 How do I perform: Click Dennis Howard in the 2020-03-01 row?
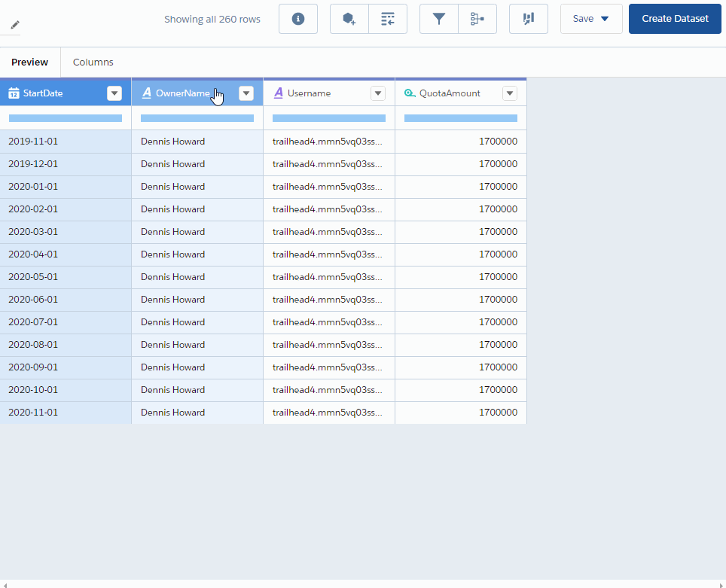pyautogui.click(x=197, y=231)
